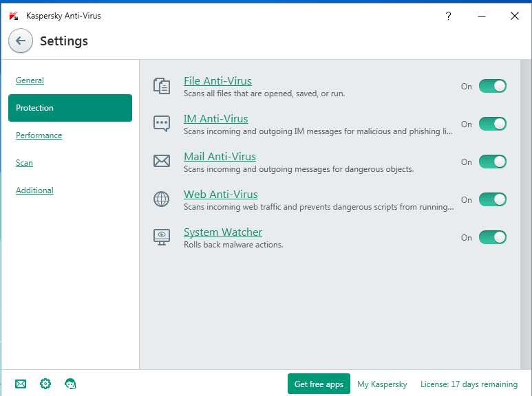The image size is (532, 396).
Task: Open the envelope icon in bottom bar
Action: 21,384
